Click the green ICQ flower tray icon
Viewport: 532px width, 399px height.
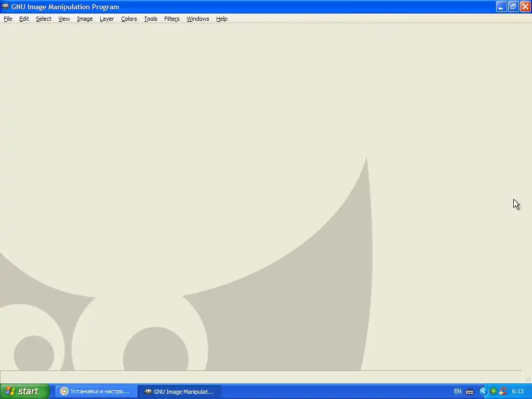click(494, 392)
